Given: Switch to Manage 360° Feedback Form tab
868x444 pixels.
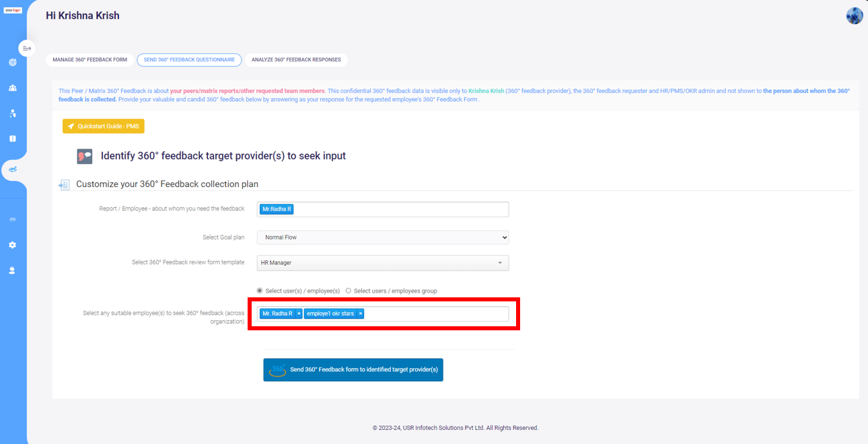Looking at the screenshot, I should pyautogui.click(x=90, y=60).
